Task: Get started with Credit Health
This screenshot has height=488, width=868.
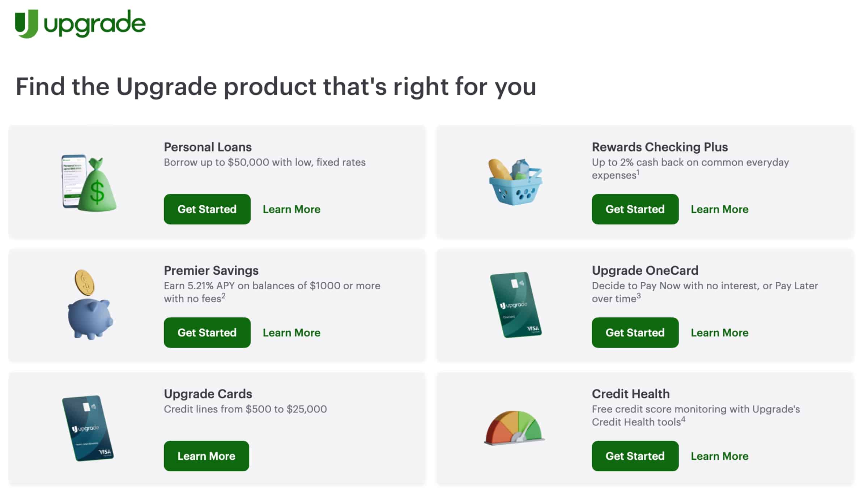Action: [635, 456]
